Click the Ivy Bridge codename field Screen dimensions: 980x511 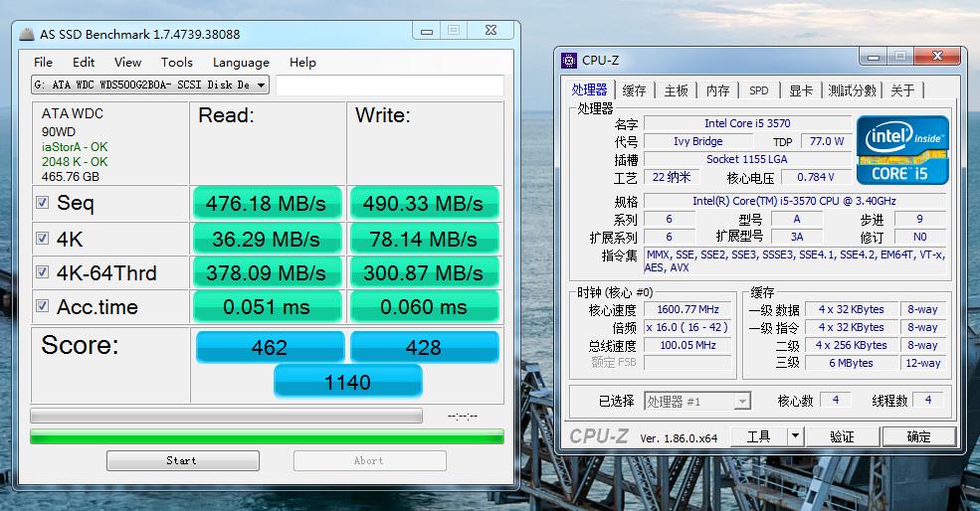(698, 141)
